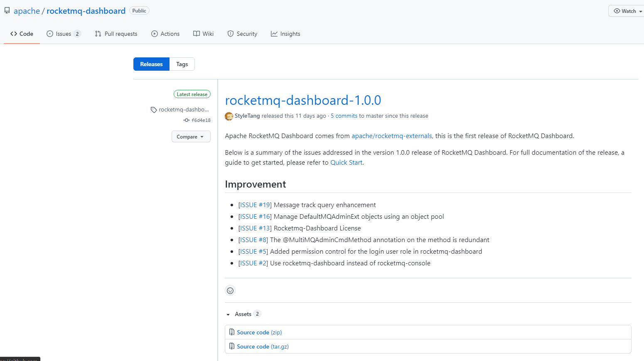Open the Issues tab
Viewport: 644px width, 361px height.
coord(64,34)
